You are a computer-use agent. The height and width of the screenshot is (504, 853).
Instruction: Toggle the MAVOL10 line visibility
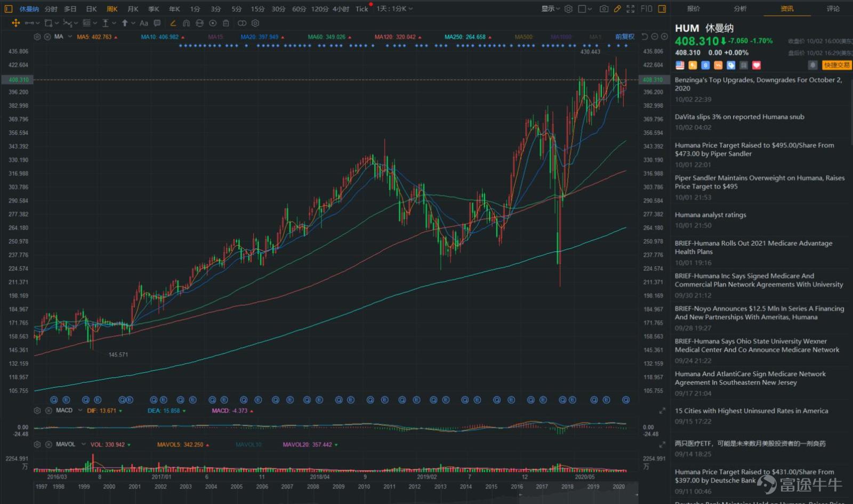(x=248, y=444)
